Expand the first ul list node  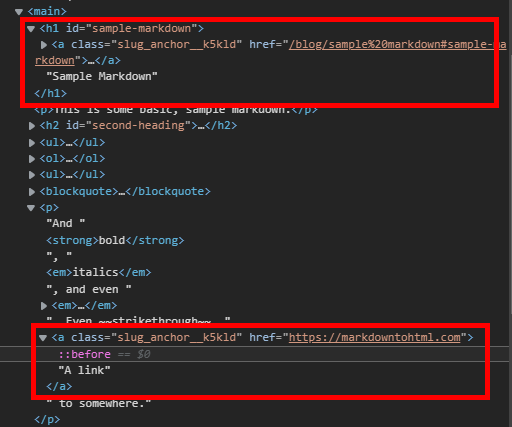(x=32, y=143)
